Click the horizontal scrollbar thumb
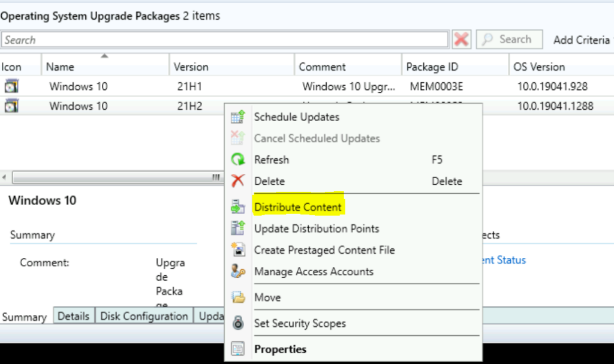Viewport: 614px width, 364px height. coord(118,177)
